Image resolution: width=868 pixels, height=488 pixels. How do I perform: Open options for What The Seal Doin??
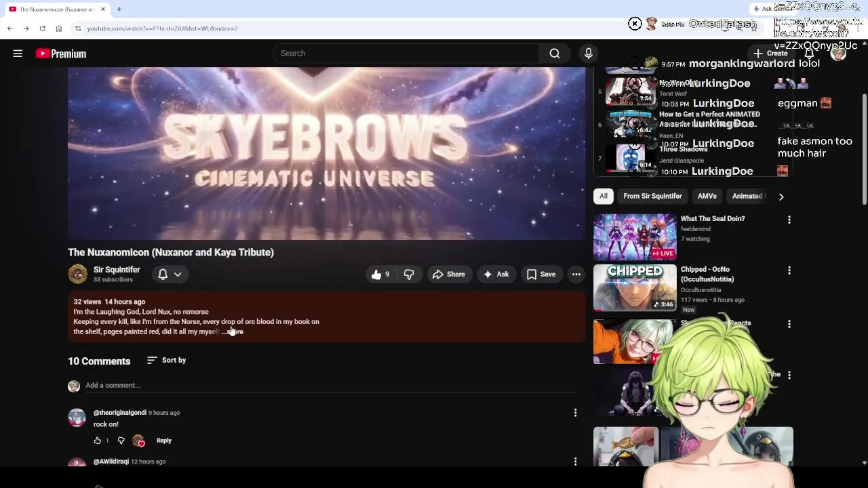(x=789, y=220)
